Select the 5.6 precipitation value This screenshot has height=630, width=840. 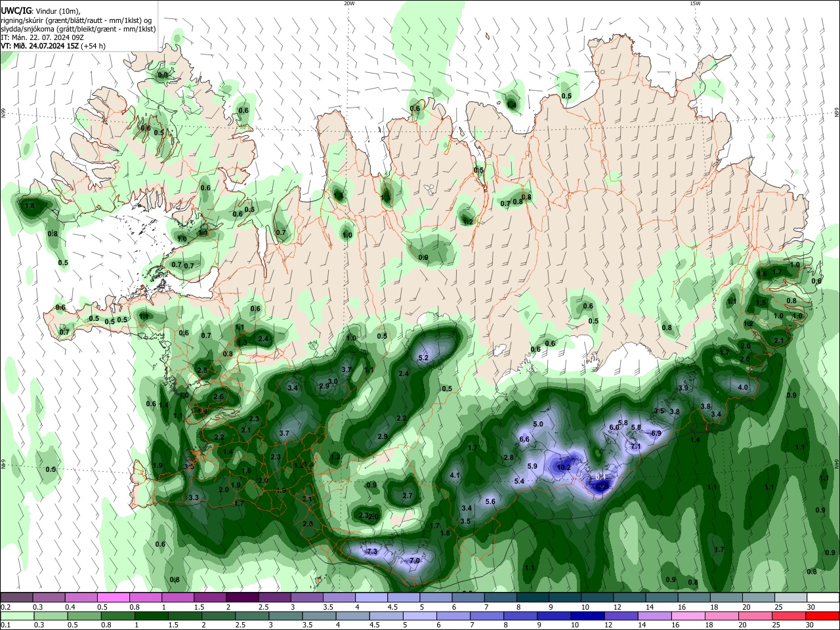[490, 501]
